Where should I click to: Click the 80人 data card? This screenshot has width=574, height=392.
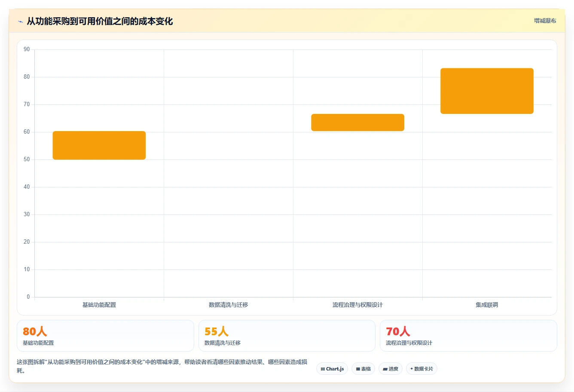pos(105,336)
